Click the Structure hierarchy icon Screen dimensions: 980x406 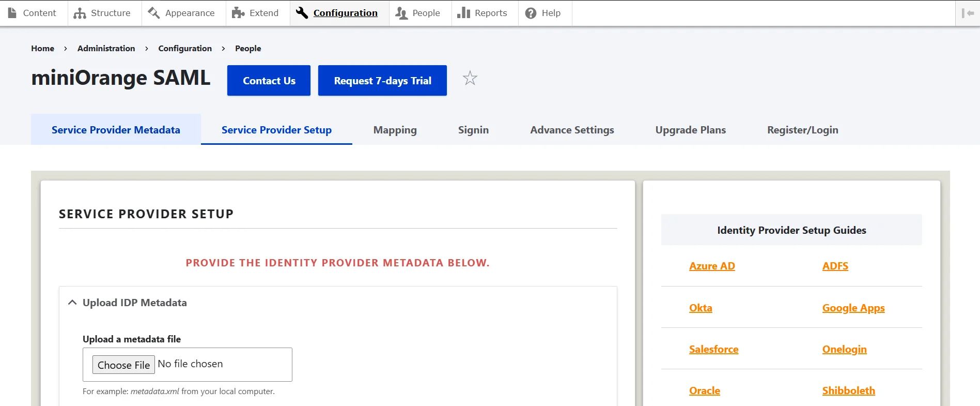coord(80,13)
